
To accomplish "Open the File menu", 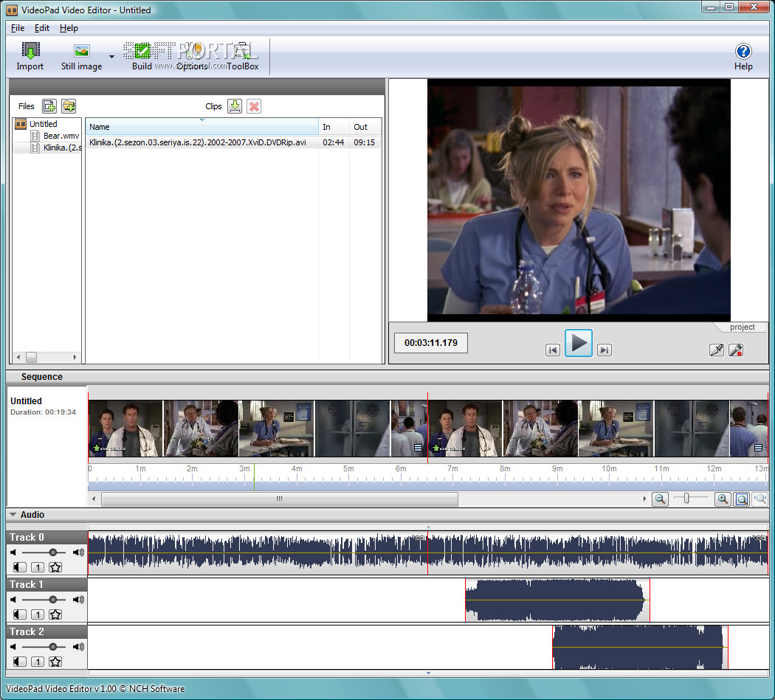I will point(17,28).
